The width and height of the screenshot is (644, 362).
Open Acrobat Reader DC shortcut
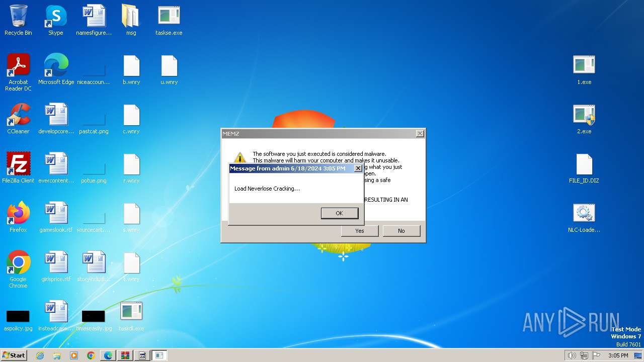(18, 72)
